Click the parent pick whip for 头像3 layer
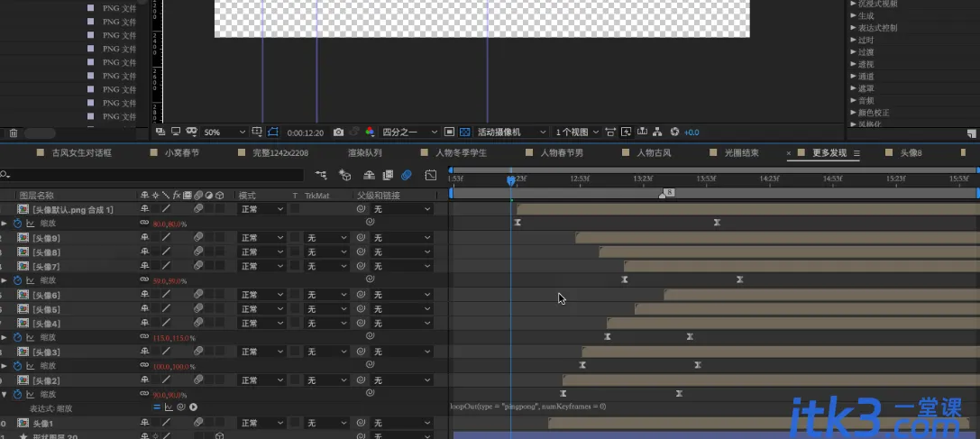 coord(361,352)
